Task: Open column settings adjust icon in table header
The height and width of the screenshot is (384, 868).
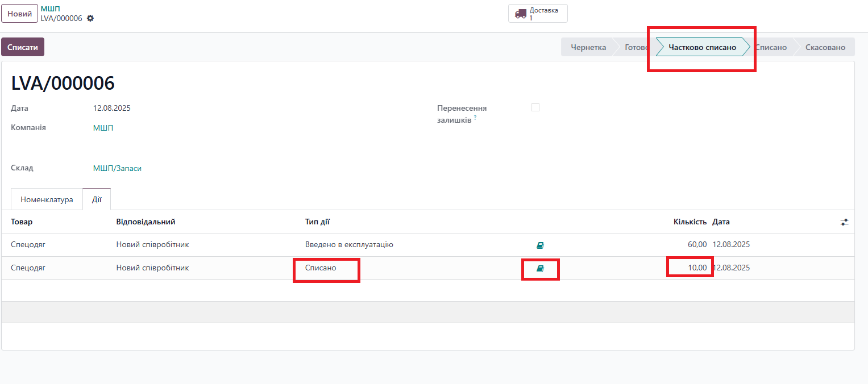Action: click(x=844, y=222)
